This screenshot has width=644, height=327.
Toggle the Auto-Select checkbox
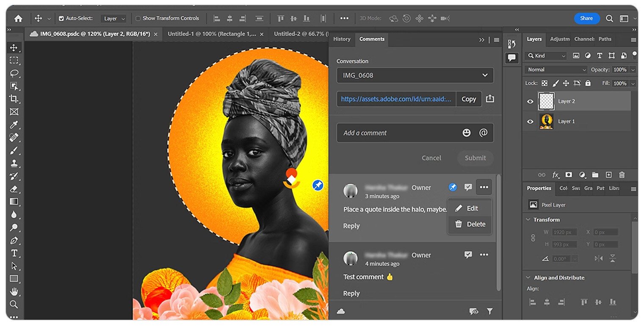(61, 19)
